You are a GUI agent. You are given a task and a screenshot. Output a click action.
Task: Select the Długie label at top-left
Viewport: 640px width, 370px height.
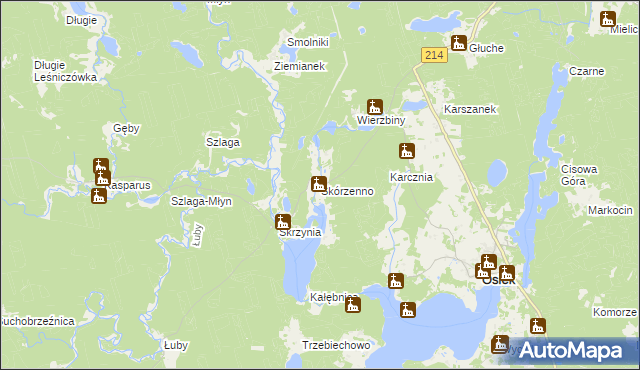pyautogui.click(x=82, y=20)
